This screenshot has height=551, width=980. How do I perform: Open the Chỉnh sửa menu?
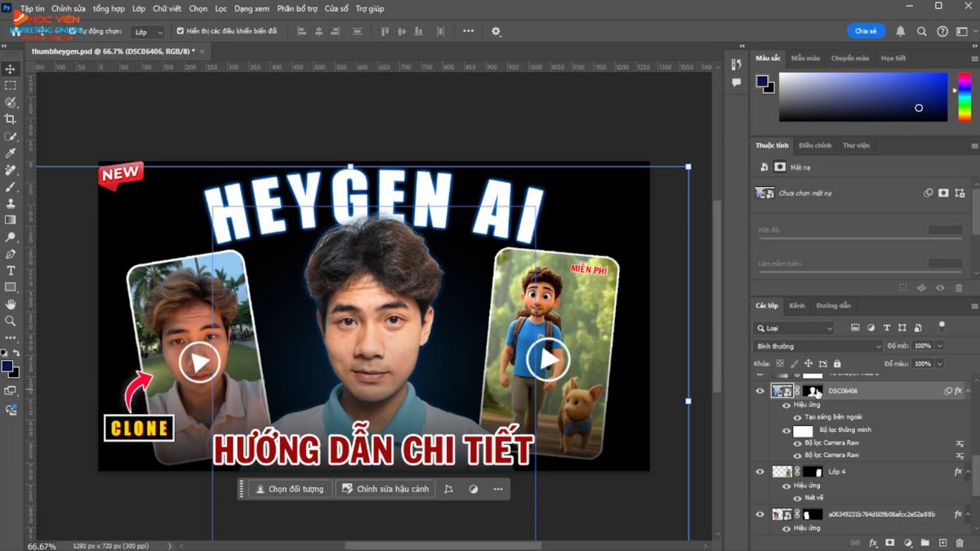69,8
